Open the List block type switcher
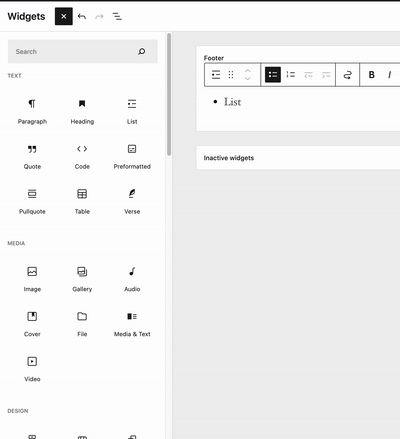The height and width of the screenshot is (439, 400). [x=216, y=75]
